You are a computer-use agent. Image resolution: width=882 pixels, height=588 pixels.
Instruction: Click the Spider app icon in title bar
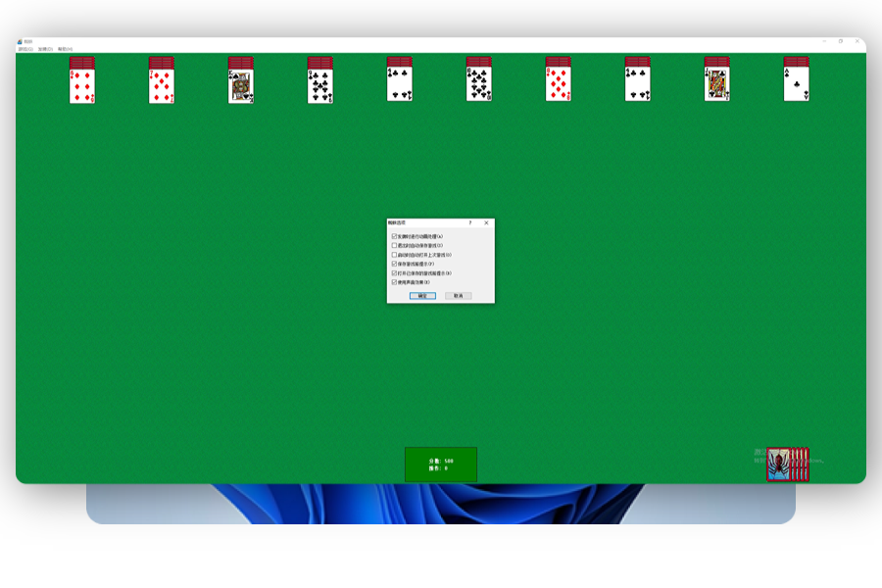click(x=20, y=41)
